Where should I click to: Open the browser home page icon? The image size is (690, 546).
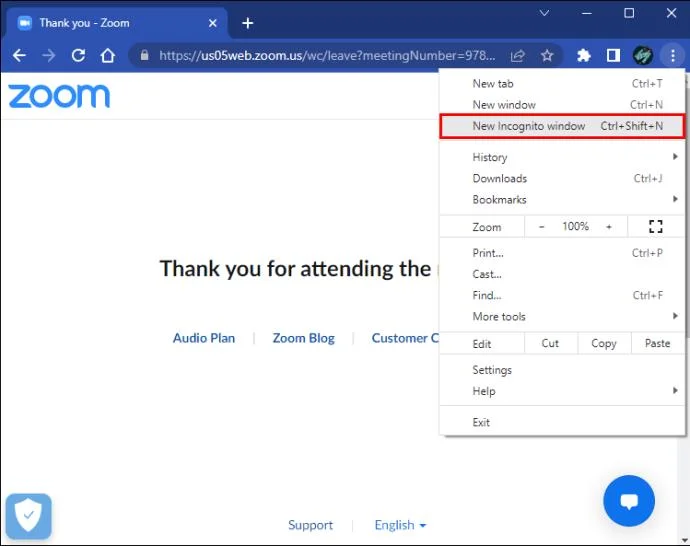[108, 55]
